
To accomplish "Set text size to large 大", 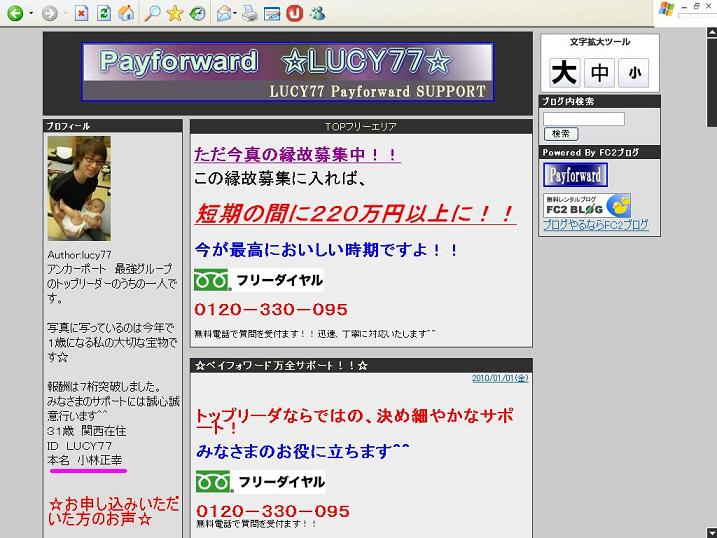I will tap(565, 72).
